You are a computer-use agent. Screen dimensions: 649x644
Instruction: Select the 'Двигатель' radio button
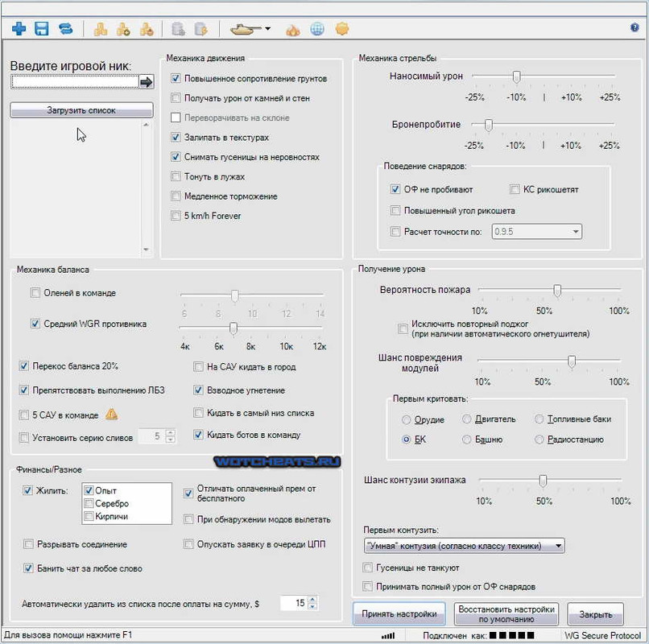(x=466, y=419)
